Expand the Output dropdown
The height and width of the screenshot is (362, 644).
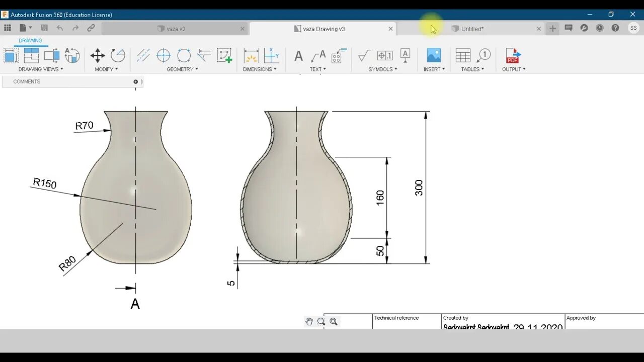tap(514, 69)
